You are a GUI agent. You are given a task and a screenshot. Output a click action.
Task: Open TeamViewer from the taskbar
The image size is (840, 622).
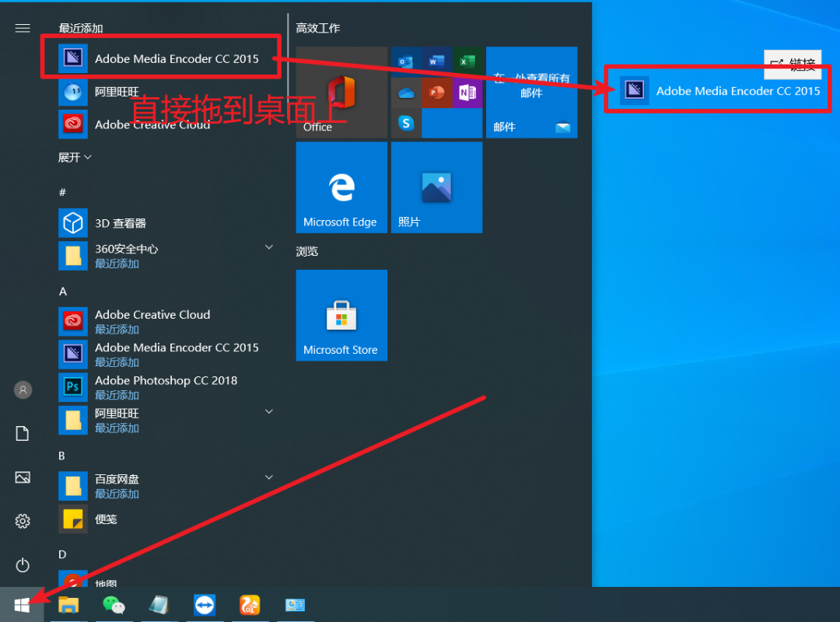[x=205, y=605]
